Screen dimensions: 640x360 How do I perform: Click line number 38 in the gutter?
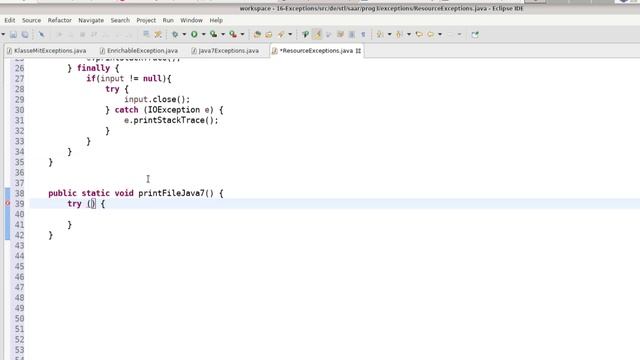pyautogui.click(x=20, y=193)
